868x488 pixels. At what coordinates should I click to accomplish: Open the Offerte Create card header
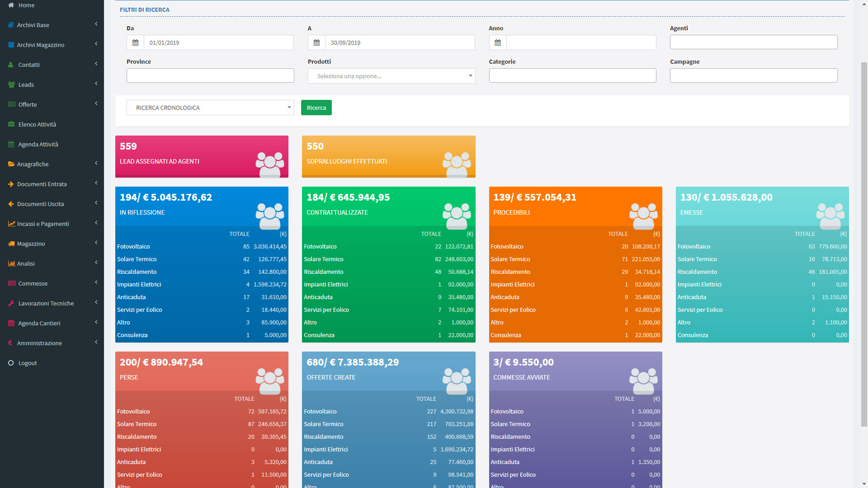tap(389, 371)
